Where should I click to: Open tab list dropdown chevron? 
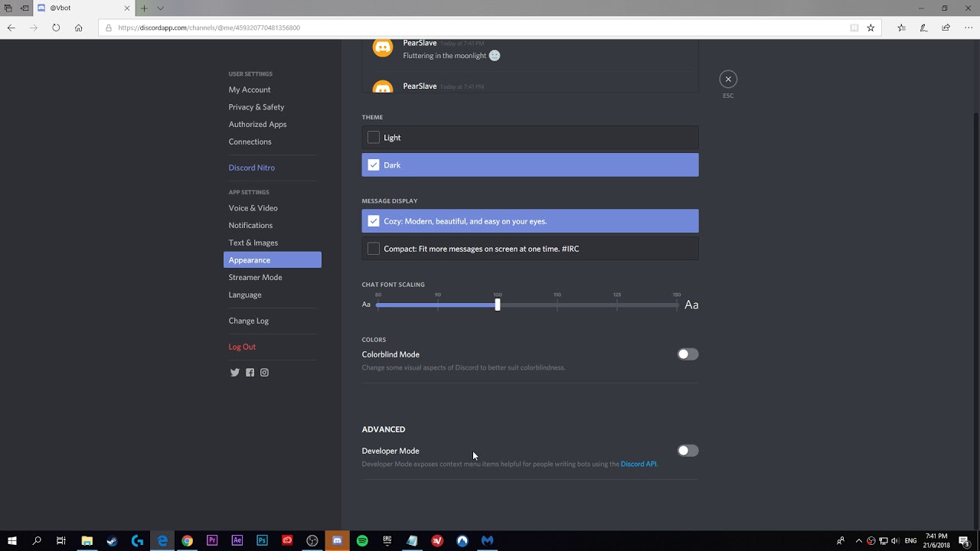[160, 8]
